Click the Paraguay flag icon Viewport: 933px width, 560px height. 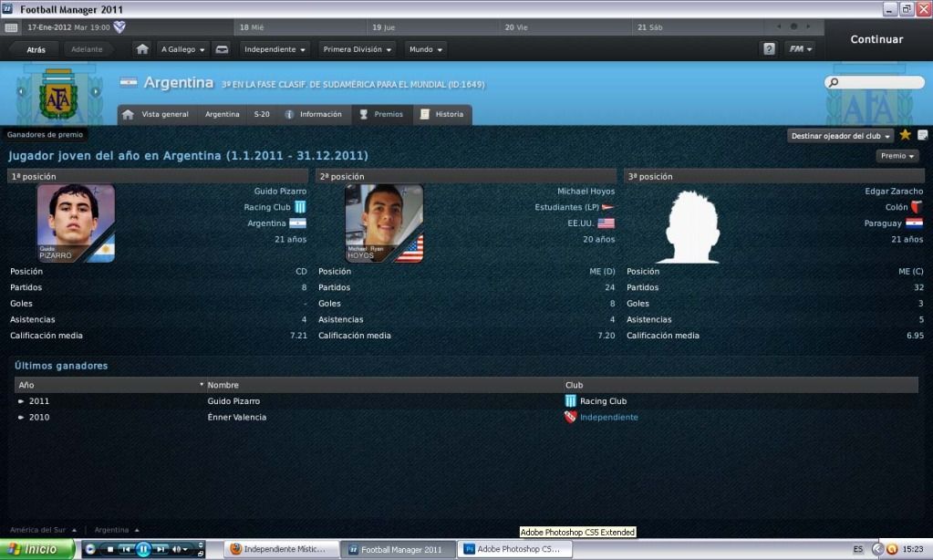click(915, 223)
